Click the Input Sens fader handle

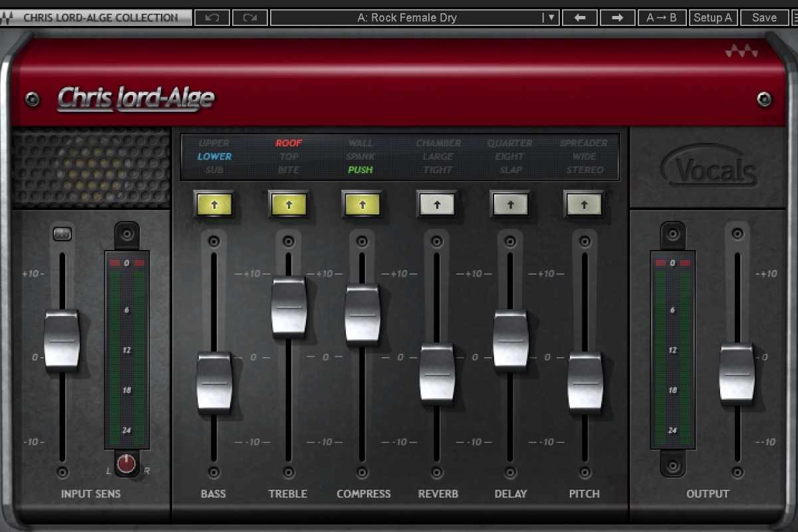point(62,340)
